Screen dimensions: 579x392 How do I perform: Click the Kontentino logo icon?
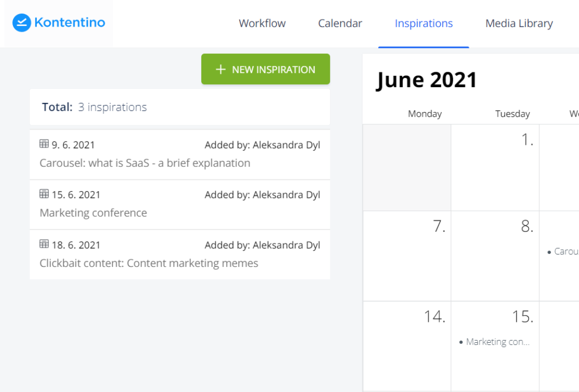[x=21, y=23]
